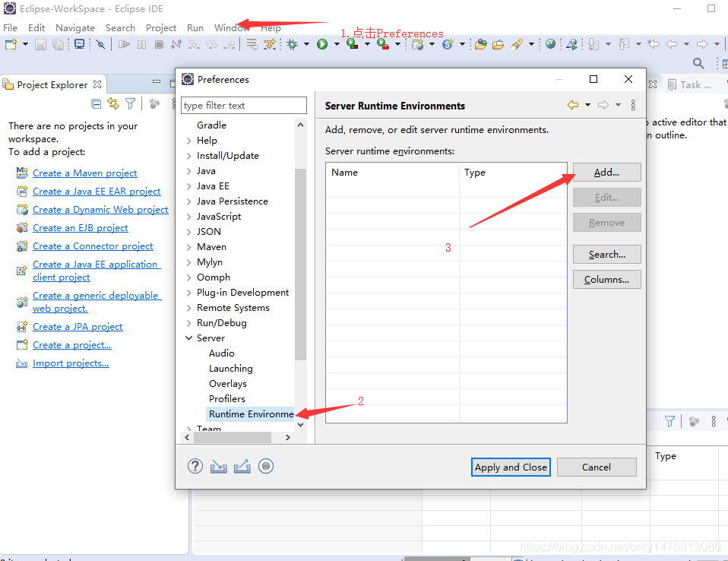
Task: Open the Preferences view menu dots
Action: 633,105
